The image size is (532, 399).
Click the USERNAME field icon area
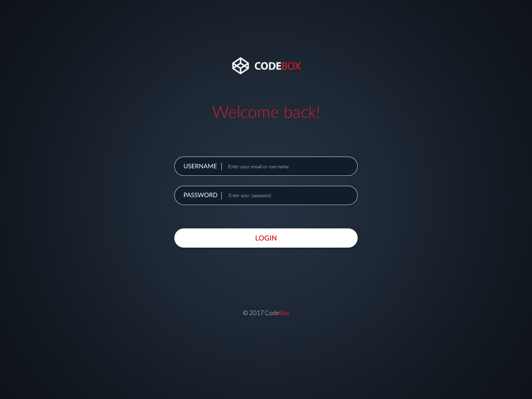pos(200,166)
